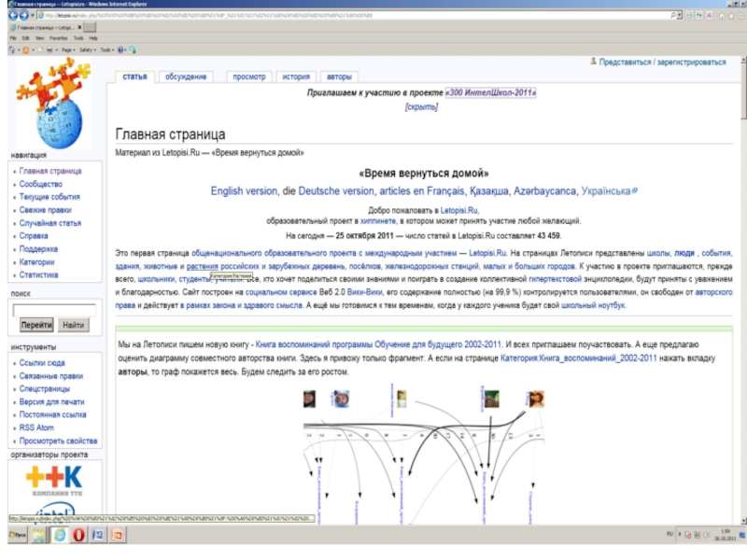The width and height of the screenshot is (747, 560).
Task: Open the Word document taskbar icon
Action: (98, 535)
